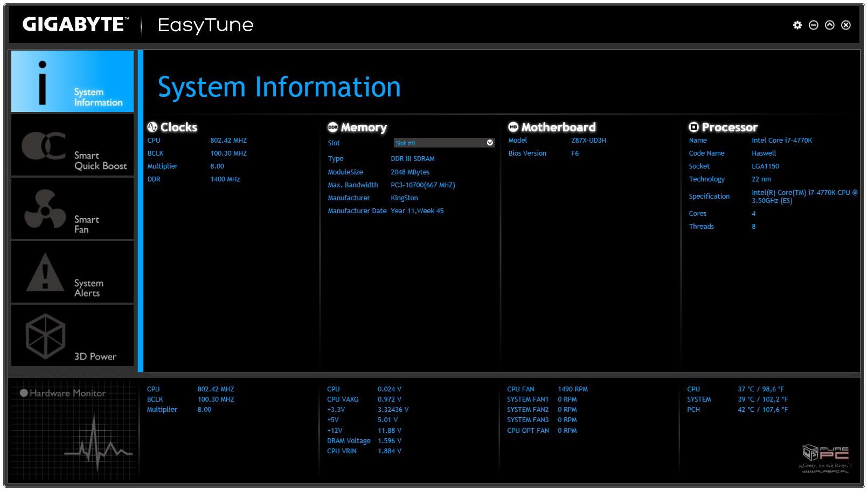Select +5V reading 5.01 V

388,420
